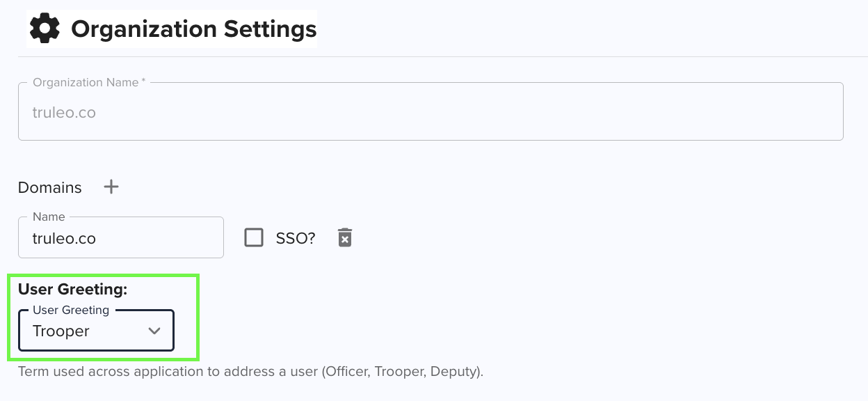This screenshot has width=868, height=401.
Task: Click the Domains section label
Action: [x=50, y=187]
